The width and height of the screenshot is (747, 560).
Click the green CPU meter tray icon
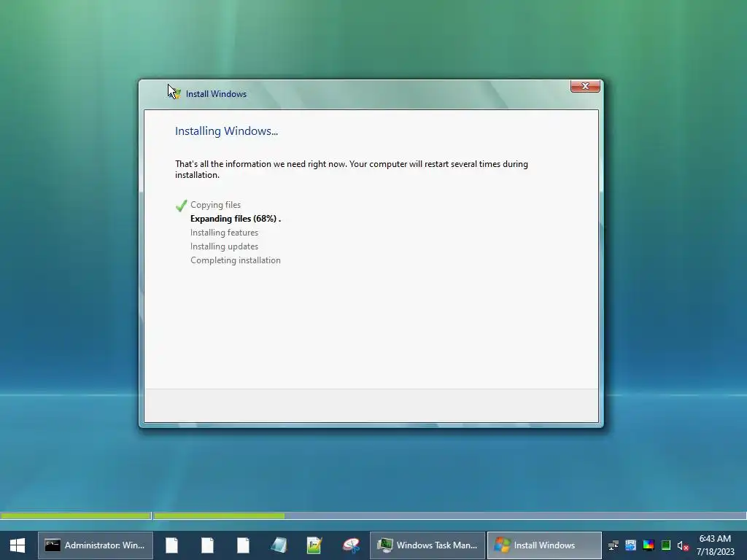pyautogui.click(x=666, y=545)
